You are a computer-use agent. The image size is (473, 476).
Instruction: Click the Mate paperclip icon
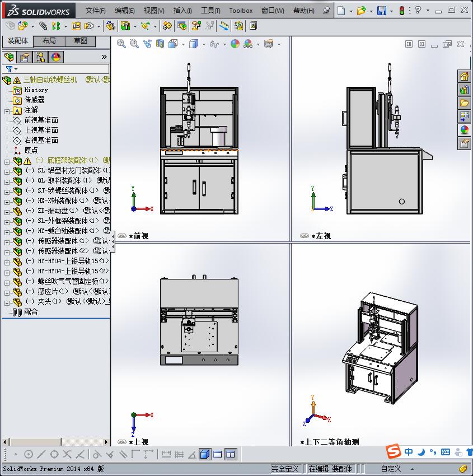[43, 26]
